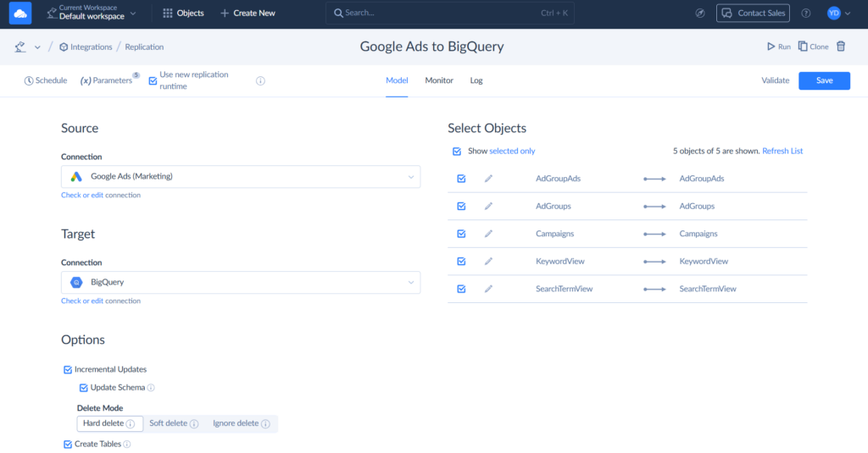Viewport: 868px width, 453px height.
Task: Edit the AdGroupAds task pencil icon
Action: click(488, 179)
